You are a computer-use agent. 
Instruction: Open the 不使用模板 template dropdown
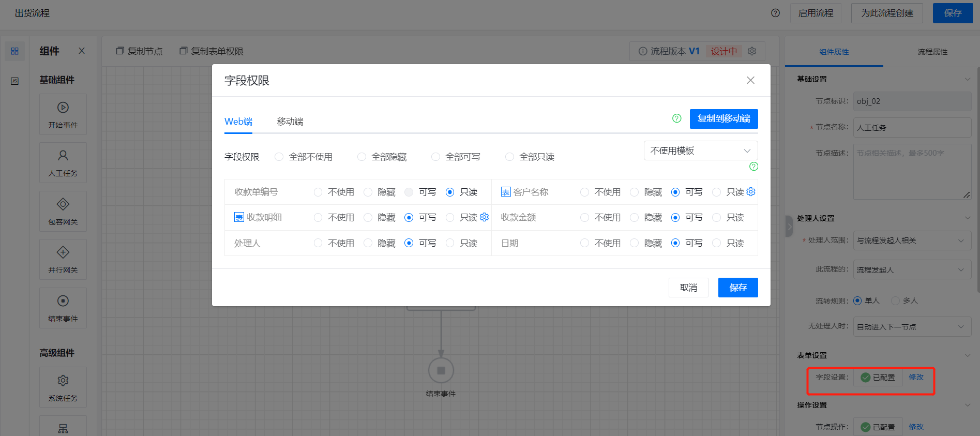click(x=700, y=151)
